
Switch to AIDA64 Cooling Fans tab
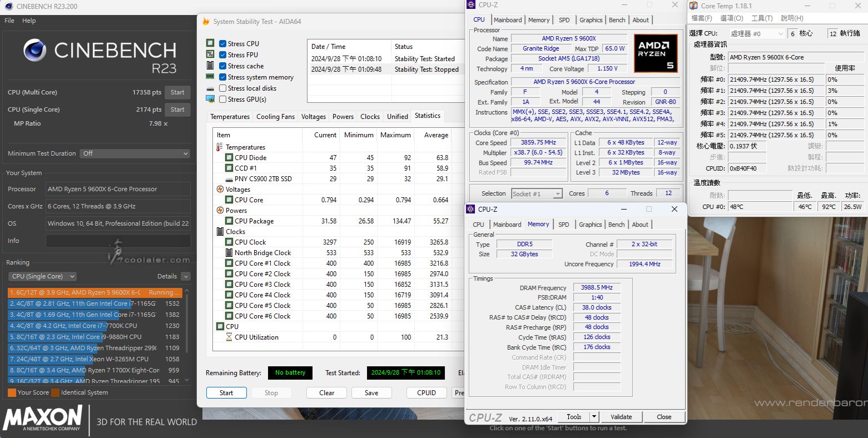pos(275,117)
